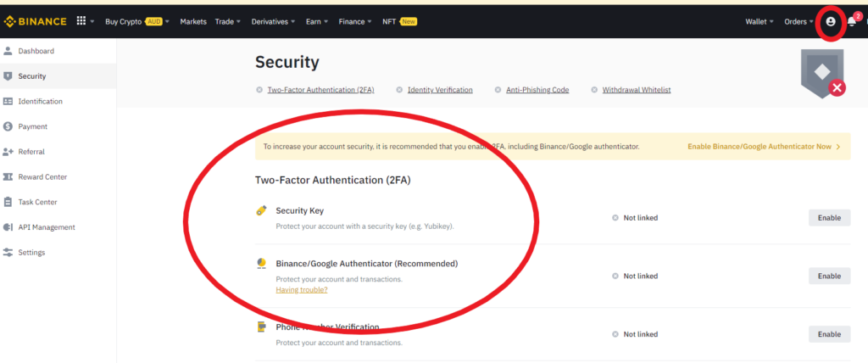Open Reward Center in the sidebar
Screen dimensions: 868x363
42,176
